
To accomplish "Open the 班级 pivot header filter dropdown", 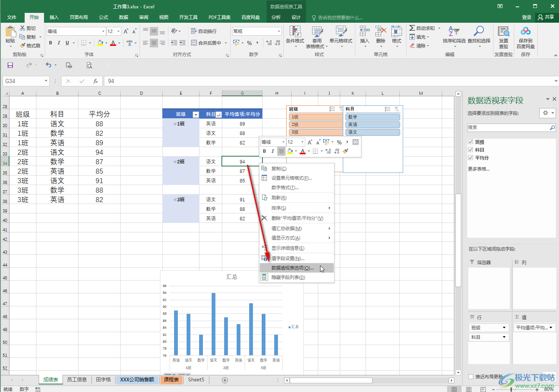I will click(x=196, y=114).
